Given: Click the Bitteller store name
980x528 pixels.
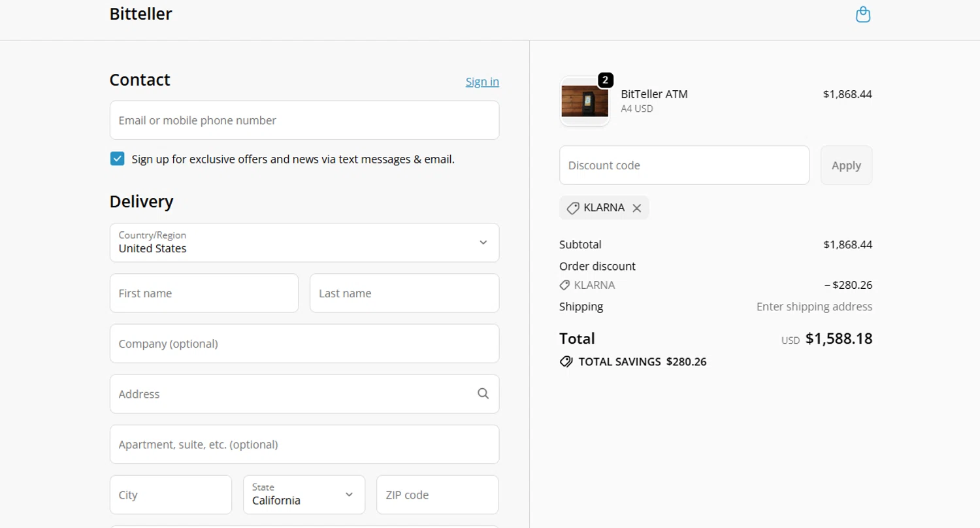Looking at the screenshot, I should pos(141,14).
